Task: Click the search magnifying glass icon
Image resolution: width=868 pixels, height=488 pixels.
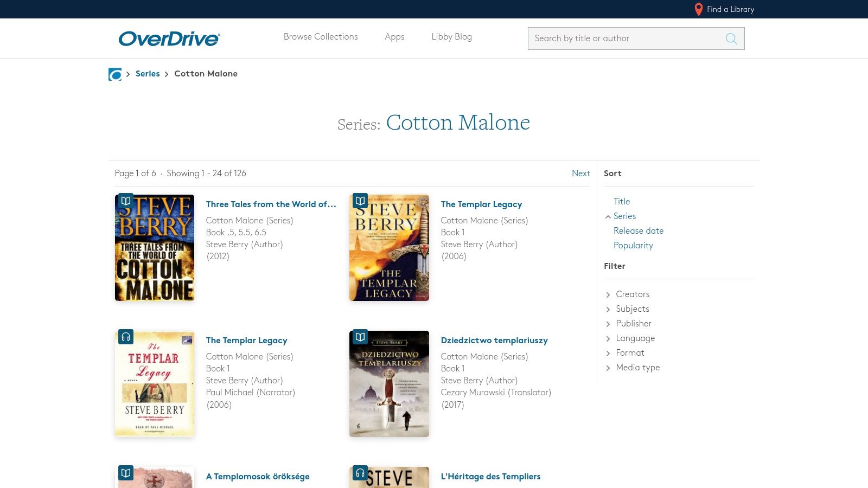Action: pyautogui.click(x=731, y=38)
